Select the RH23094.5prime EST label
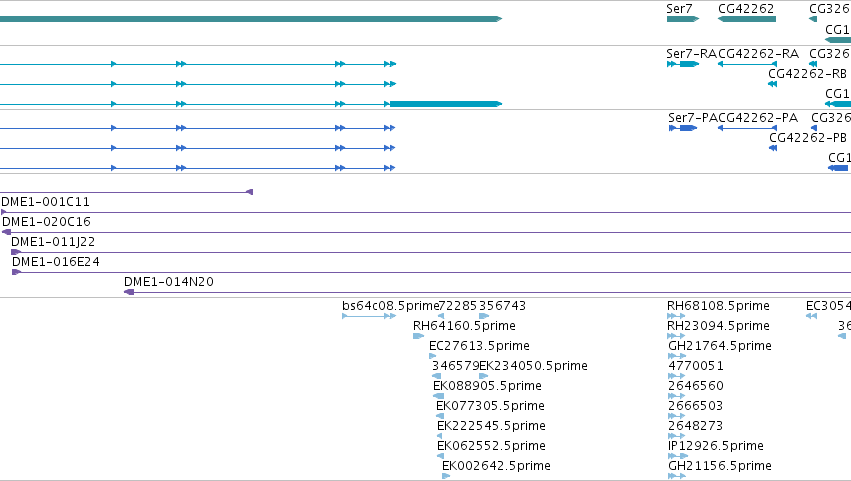 click(718, 326)
